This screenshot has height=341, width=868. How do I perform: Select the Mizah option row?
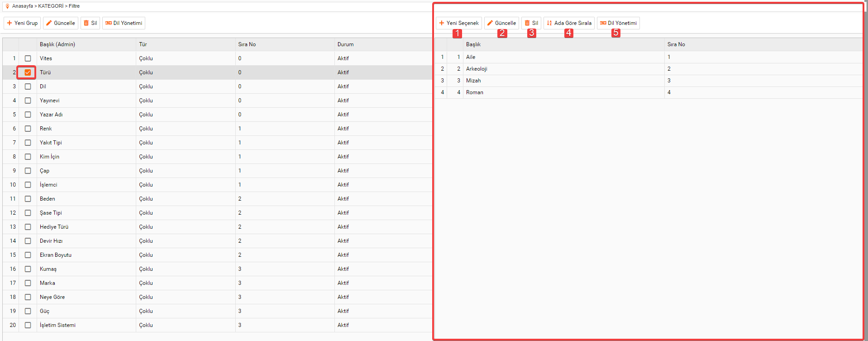(649, 81)
